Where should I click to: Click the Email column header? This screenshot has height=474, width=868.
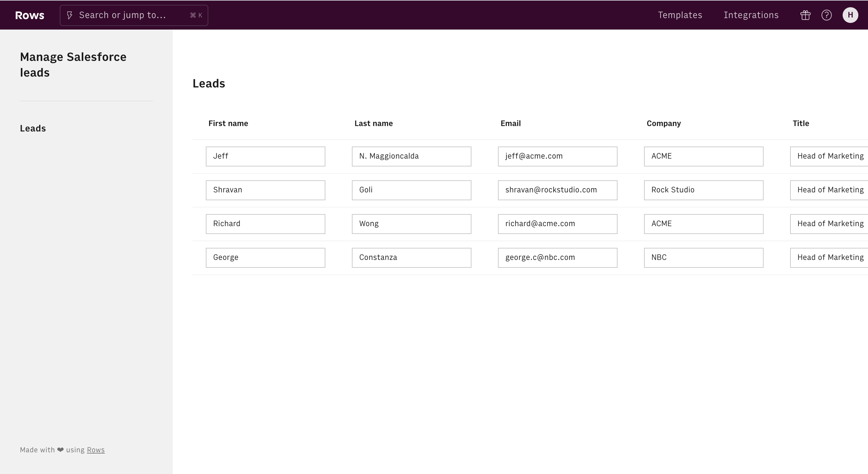point(510,123)
